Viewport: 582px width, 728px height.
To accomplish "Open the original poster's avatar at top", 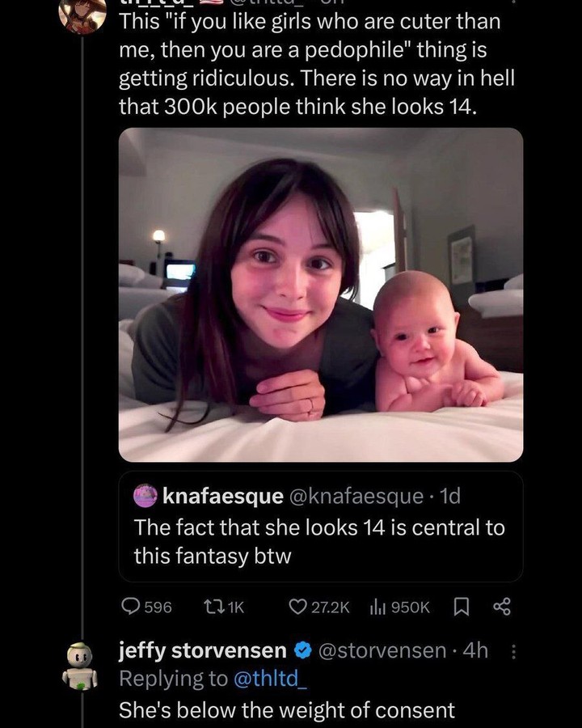I will point(82,16).
